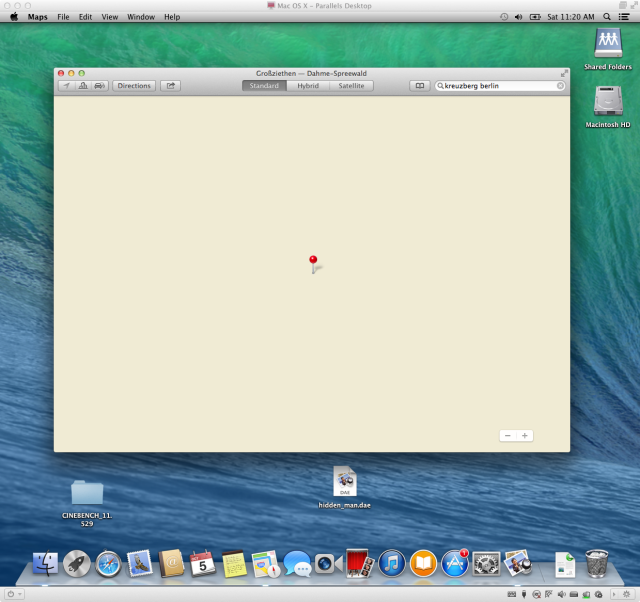
Task: Open Parallels power button dropdown
Action: pos(14,594)
